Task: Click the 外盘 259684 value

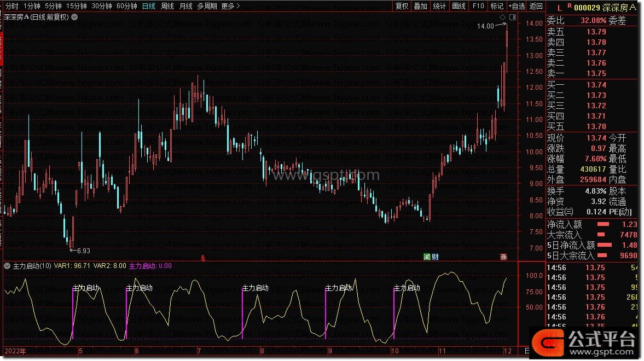Action: (x=593, y=180)
